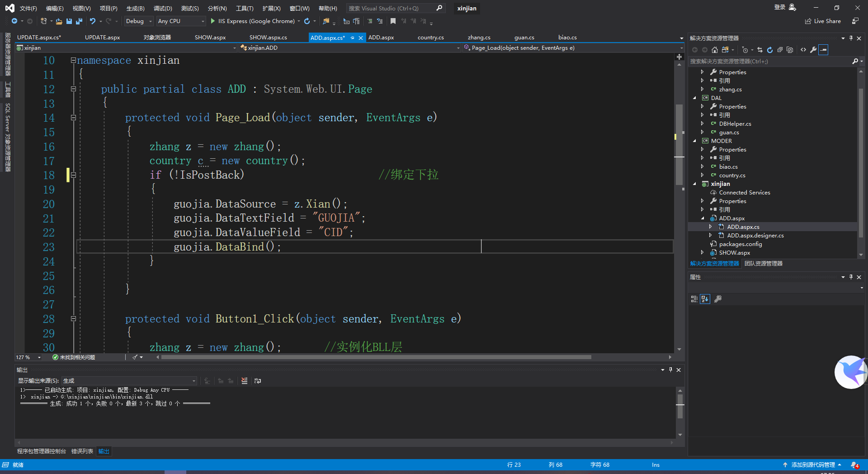The height and width of the screenshot is (474, 868).
Task: Click Sync with Active Document icon
Action: pyautogui.click(x=760, y=50)
